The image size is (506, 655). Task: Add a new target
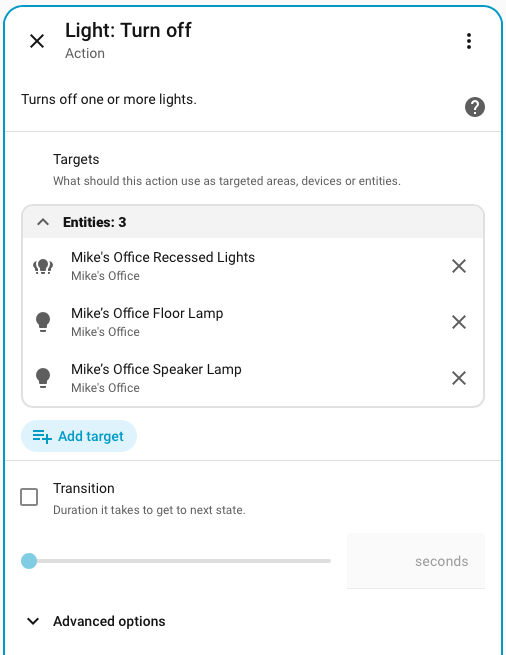[x=79, y=436]
